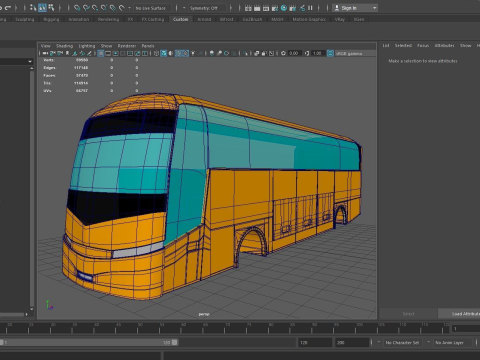Switch to the Motion Graphics shelf tab
480x360 pixels.
(x=309, y=19)
